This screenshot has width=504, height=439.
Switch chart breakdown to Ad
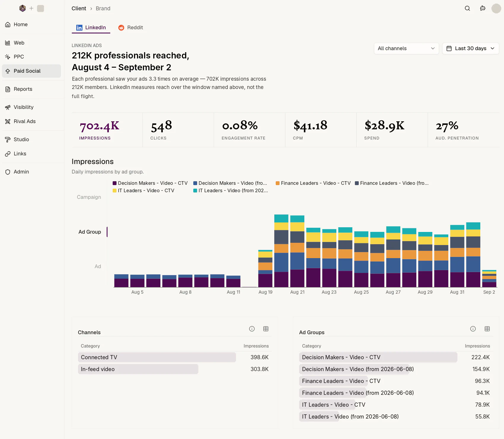(98, 266)
